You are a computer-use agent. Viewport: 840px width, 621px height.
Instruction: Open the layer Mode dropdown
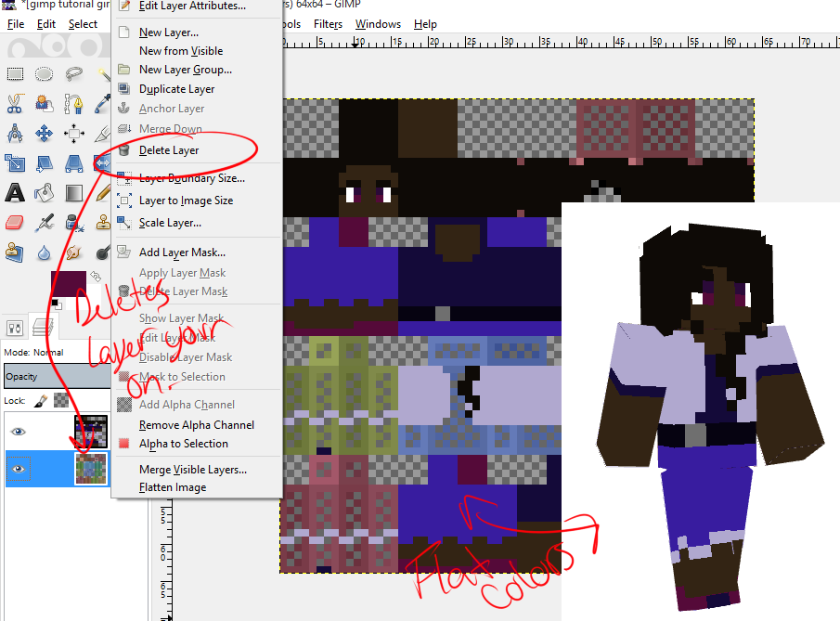point(58,352)
